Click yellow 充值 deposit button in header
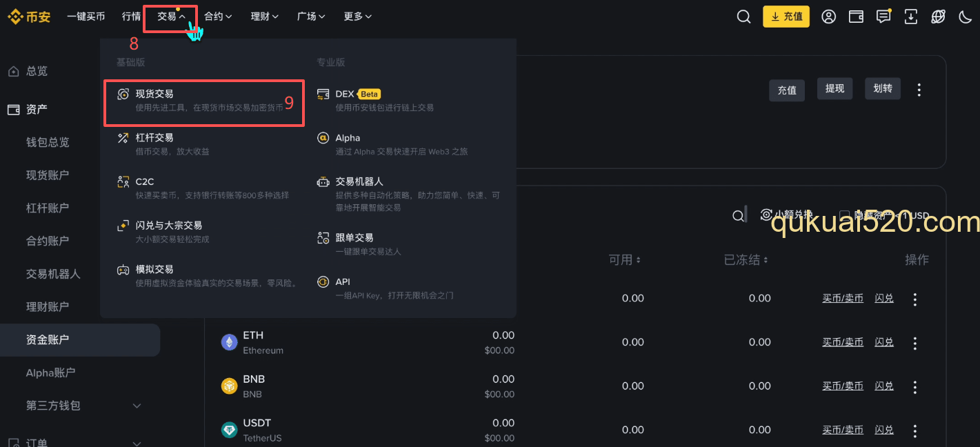Screen dimensions: 980x447 (786, 17)
